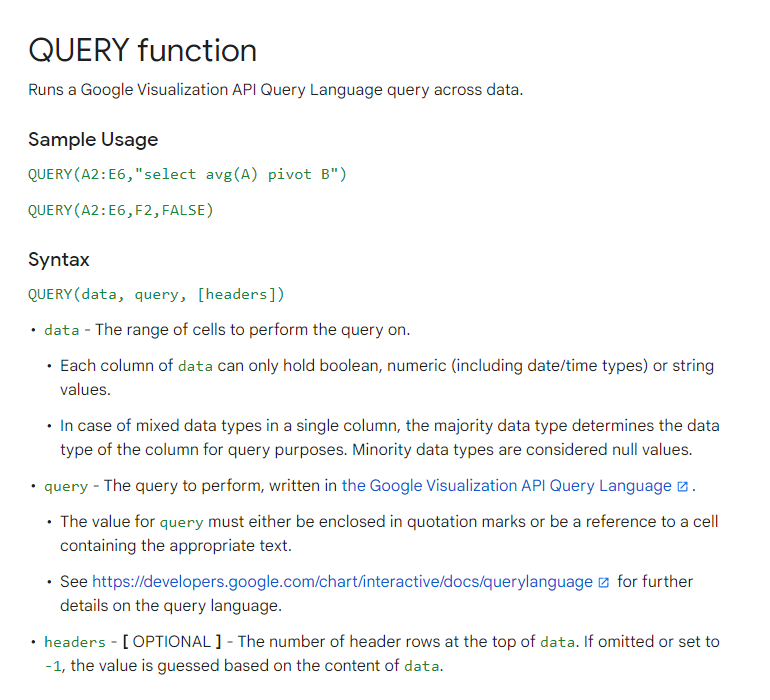The height and width of the screenshot is (700, 770).
Task: Click the range of cells description text
Action: 252,330
